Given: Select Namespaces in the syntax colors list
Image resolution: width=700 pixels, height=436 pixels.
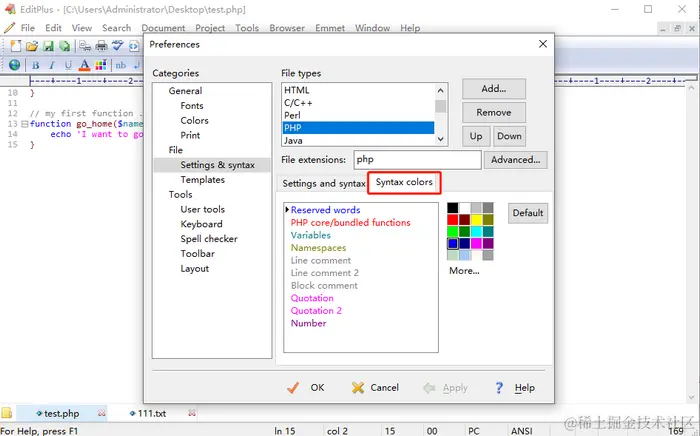Looking at the screenshot, I should (x=318, y=248).
